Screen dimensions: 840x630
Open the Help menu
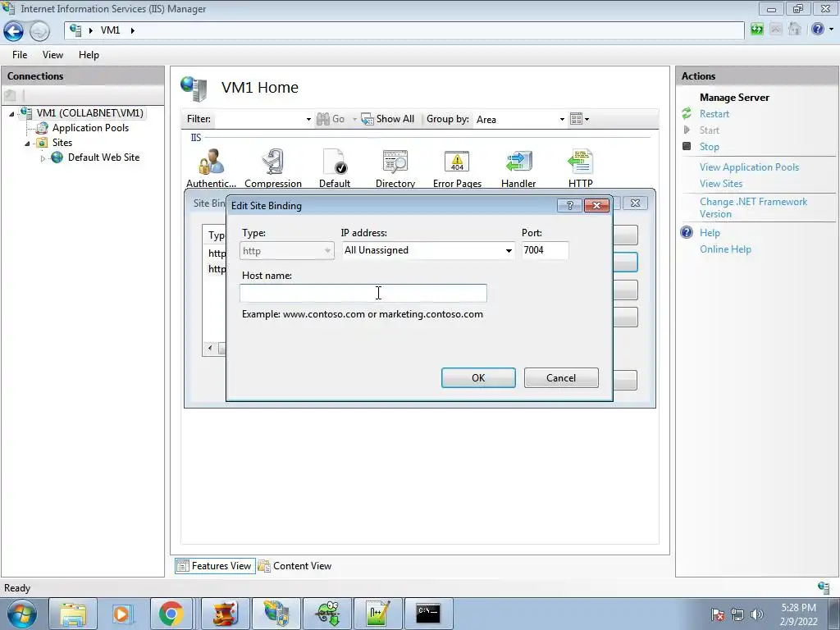[89, 55]
